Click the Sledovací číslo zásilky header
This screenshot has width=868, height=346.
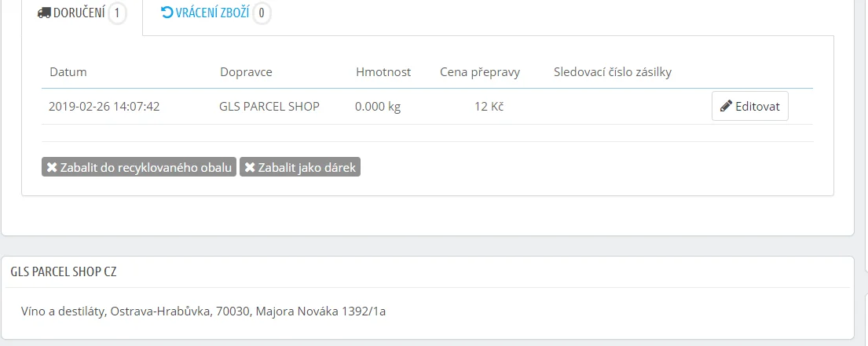coord(612,72)
